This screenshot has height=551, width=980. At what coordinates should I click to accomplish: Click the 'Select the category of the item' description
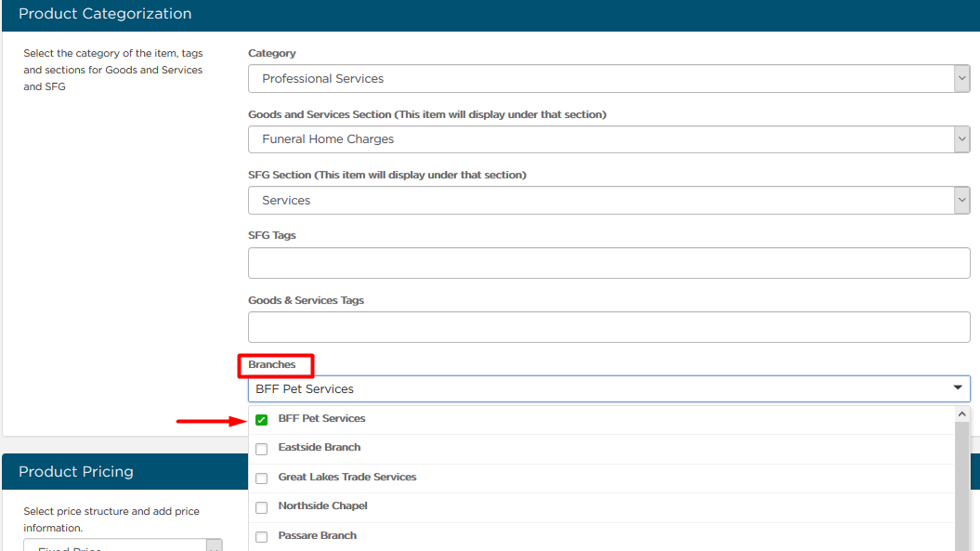point(113,70)
